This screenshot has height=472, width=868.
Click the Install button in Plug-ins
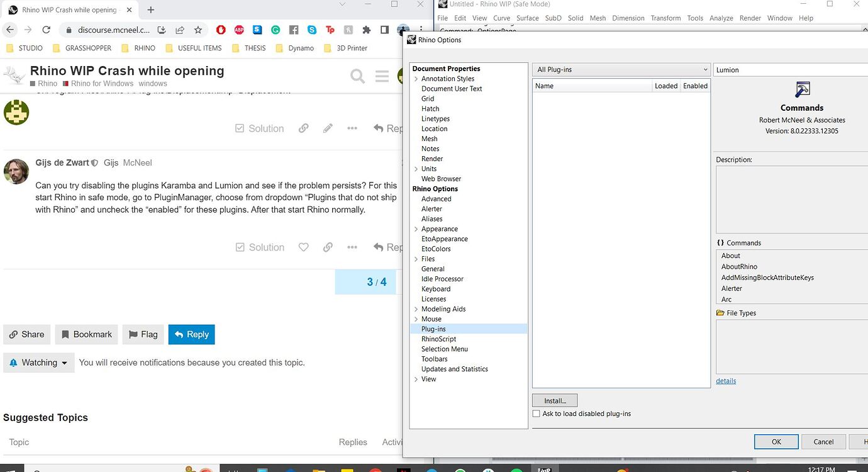coord(554,400)
